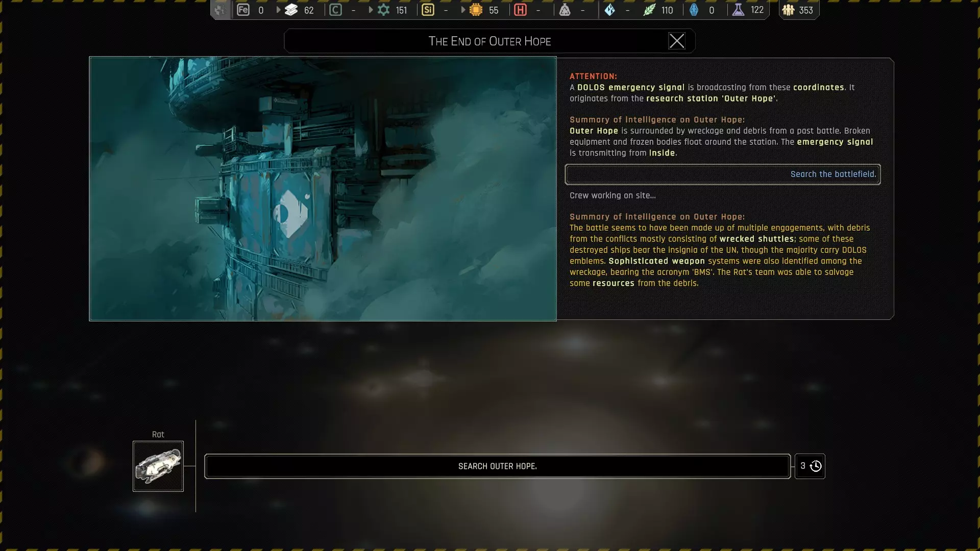Screen dimensions: 980x551
Task: Click the carbon C resource icon
Action: [x=335, y=10]
